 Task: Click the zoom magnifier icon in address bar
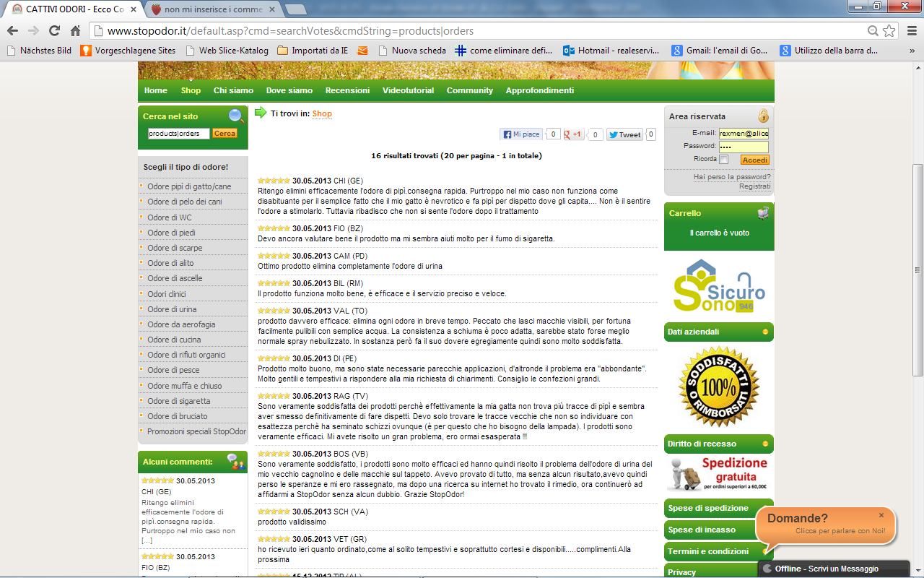pyautogui.click(x=873, y=31)
